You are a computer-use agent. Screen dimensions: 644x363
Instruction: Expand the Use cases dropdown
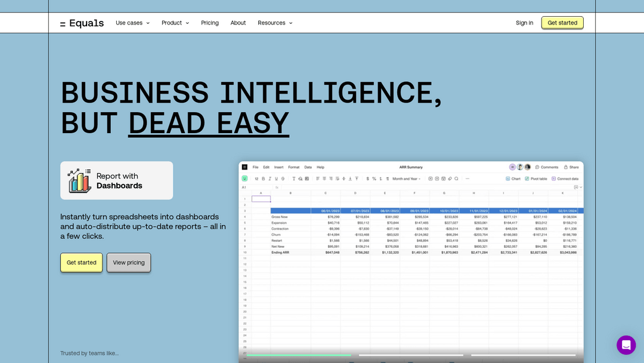132,23
